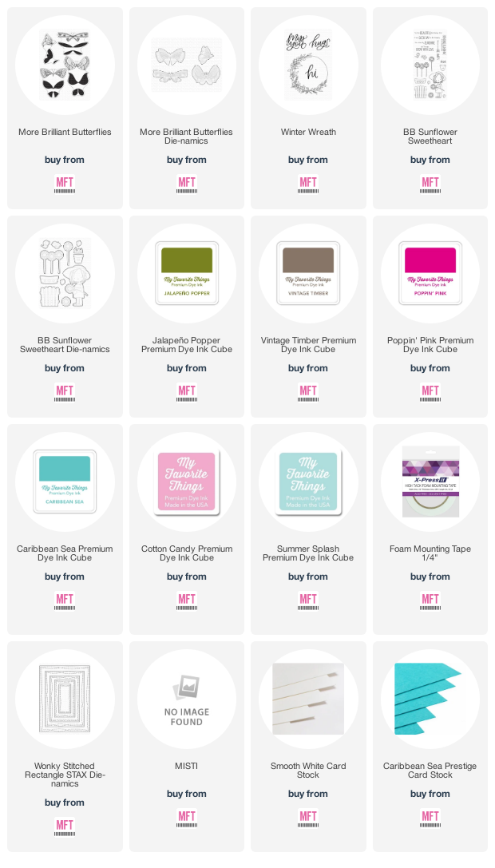
Task: Open the BB Sunflower Sweetheart Die-namics title link
Action: (x=65, y=345)
